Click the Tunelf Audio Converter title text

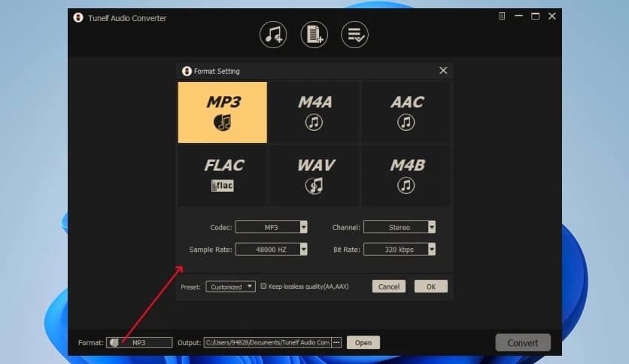click(x=126, y=18)
